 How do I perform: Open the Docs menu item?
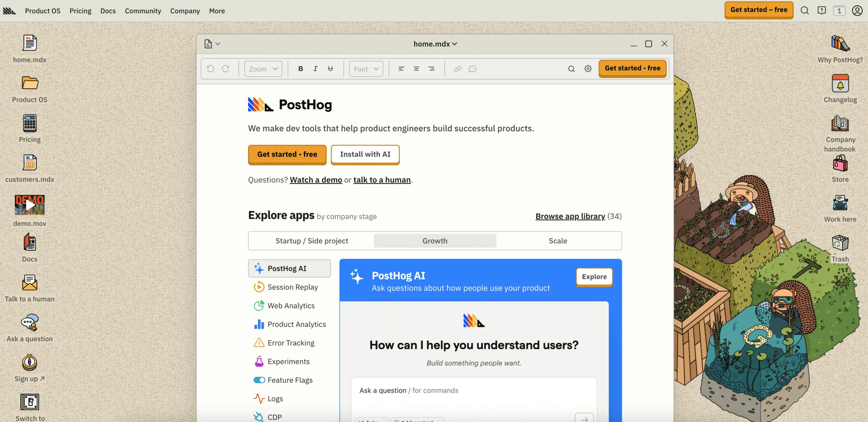(x=108, y=11)
